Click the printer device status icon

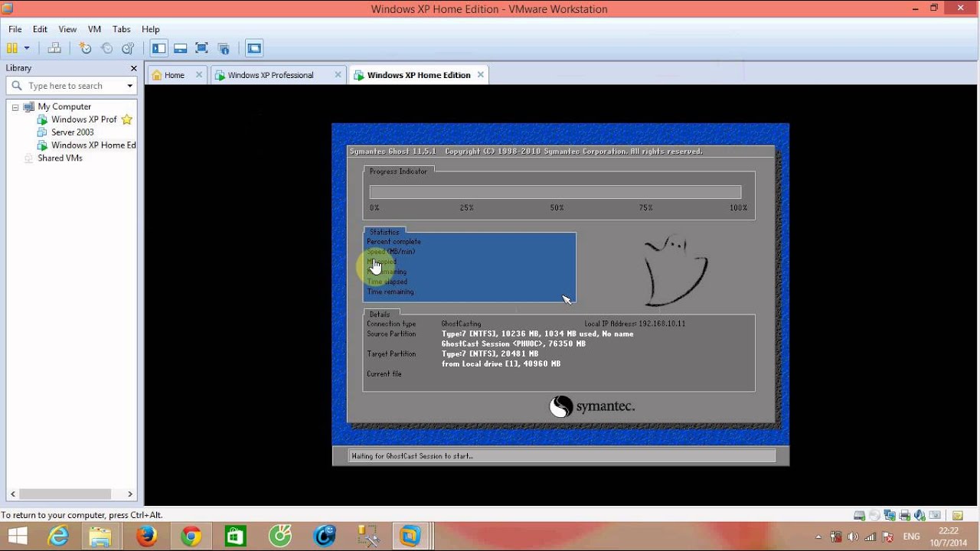[x=905, y=516]
